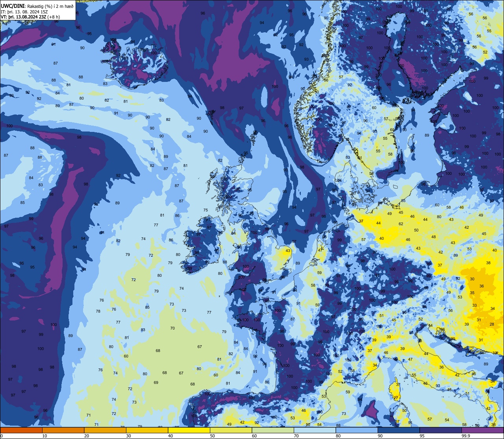Click the humidity value '62' over northern Germany
504x439 pixels.
coord(401,224)
